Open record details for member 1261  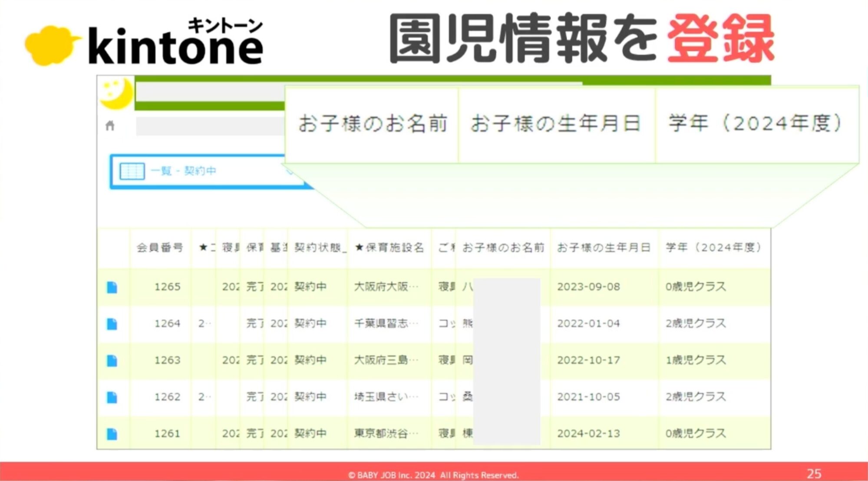pyautogui.click(x=112, y=434)
